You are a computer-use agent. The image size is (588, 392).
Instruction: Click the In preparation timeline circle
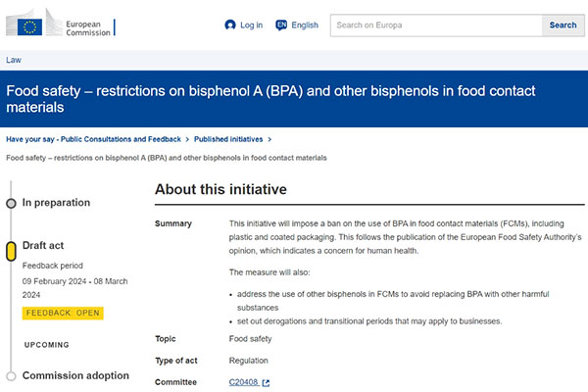(x=11, y=203)
